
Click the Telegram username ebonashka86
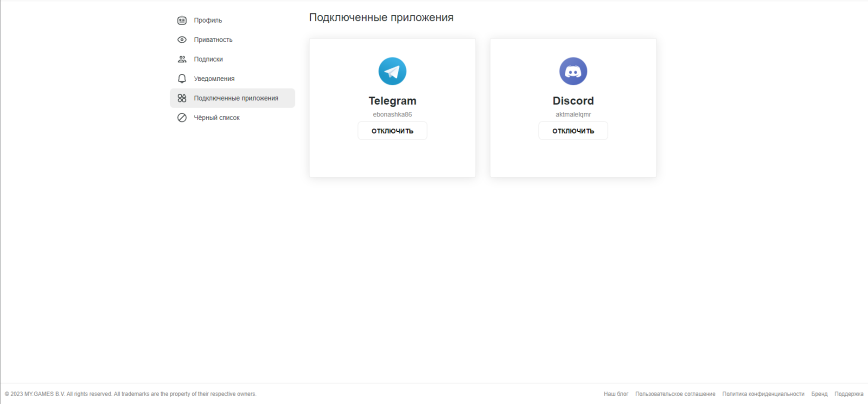click(x=392, y=115)
